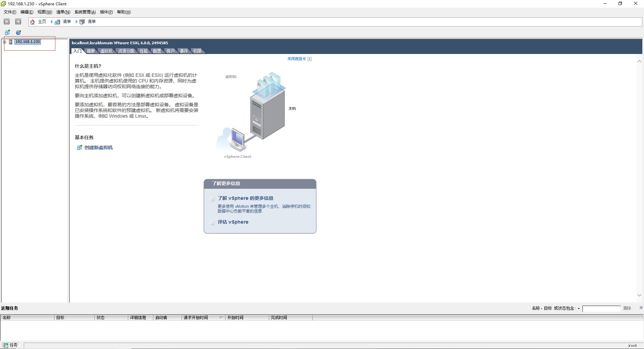Open the 视图(W) menu
This screenshot has height=349, width=644.
[45, 12]
